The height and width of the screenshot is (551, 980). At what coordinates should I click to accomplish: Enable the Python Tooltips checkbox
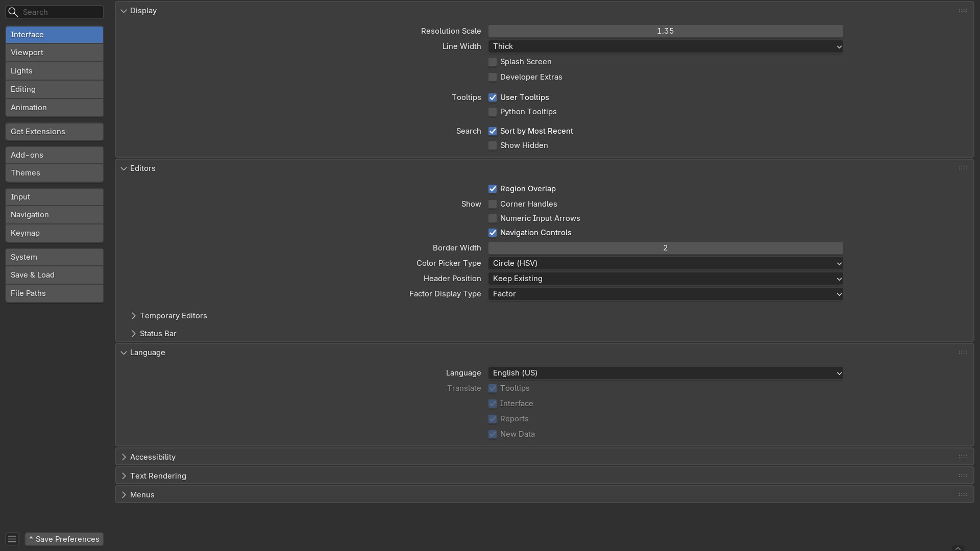pos(493,112)
